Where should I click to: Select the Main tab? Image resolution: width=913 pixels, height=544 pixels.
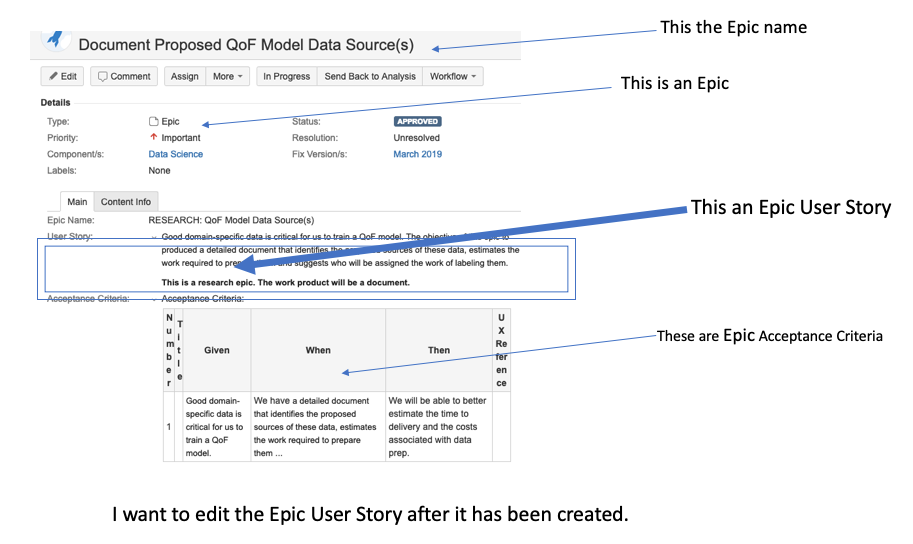point(77,202)
